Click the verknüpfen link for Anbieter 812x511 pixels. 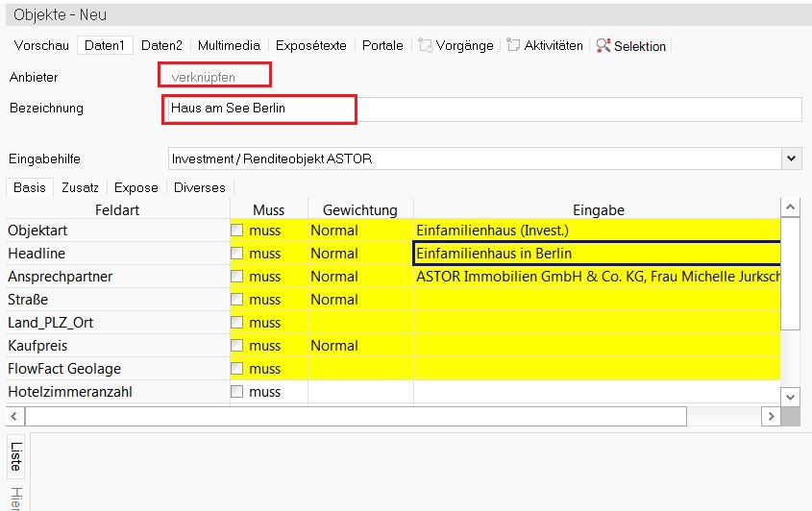[203, 77]
